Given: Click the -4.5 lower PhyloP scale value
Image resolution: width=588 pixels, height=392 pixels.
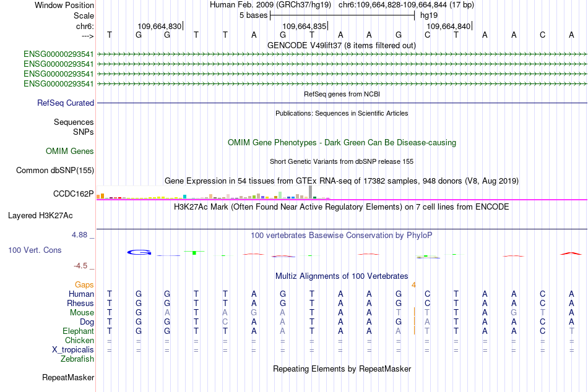Looking at the screenshot, I should pos(80,266).
